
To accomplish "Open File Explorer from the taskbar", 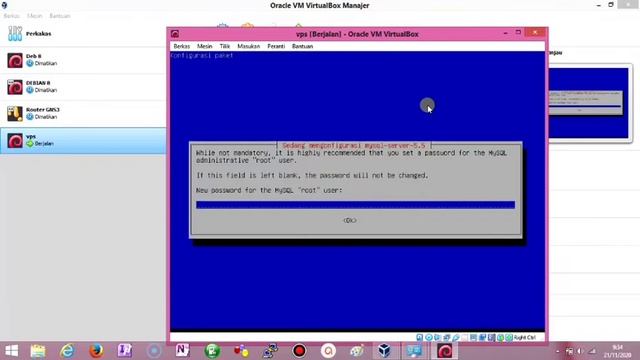I will click(x=38, y=351).
